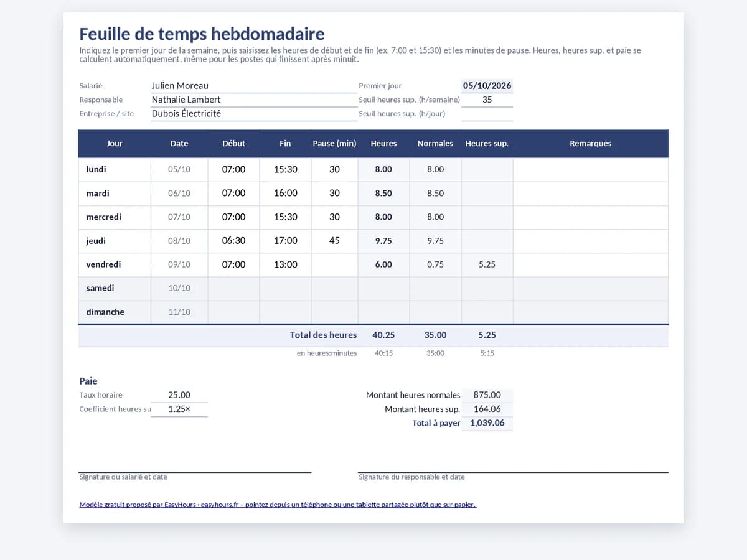Select Montant heures sup. 164.06
This screenshot has width=747, height=560.
click(487, 409)
